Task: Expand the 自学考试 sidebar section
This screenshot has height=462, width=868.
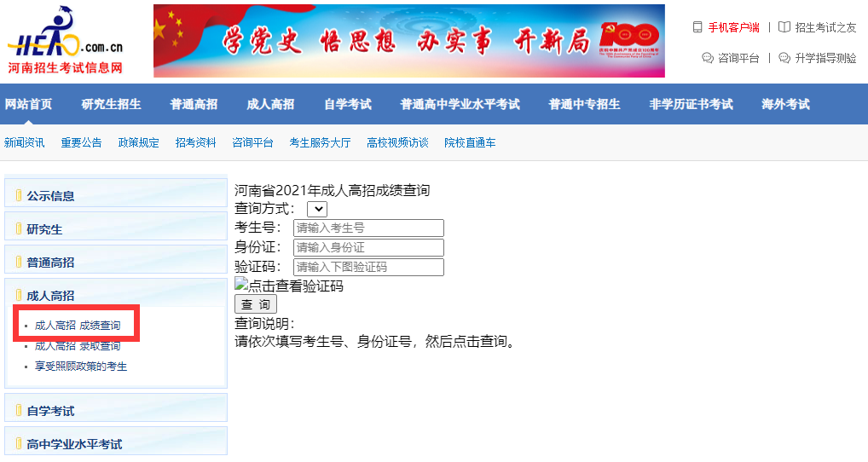Action: 50,411
